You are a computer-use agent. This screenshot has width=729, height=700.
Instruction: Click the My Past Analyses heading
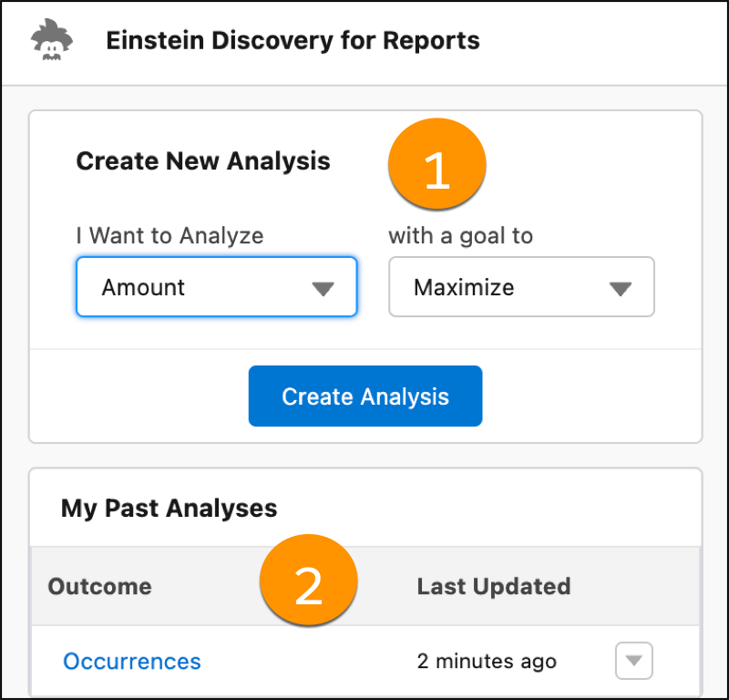169,508
